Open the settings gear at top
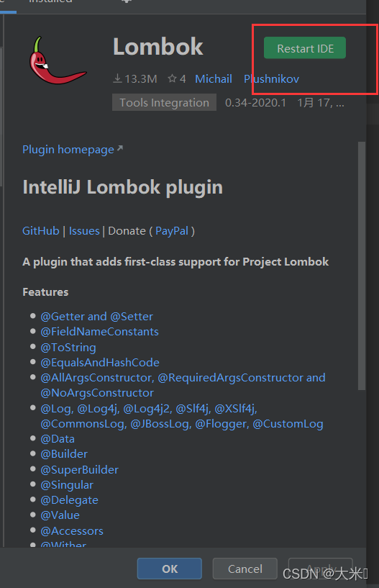The width and height of the screenshot is (379, 588). pos(127,1)
